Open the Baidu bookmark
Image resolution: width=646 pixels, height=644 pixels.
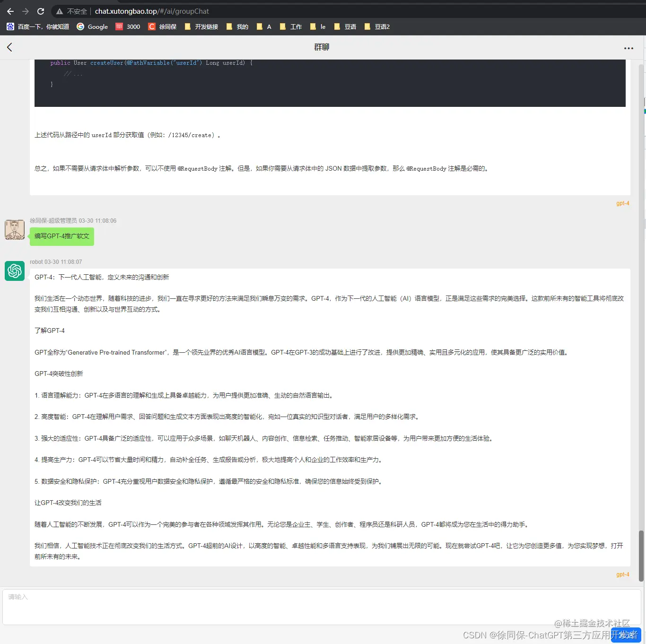point(38,27)
